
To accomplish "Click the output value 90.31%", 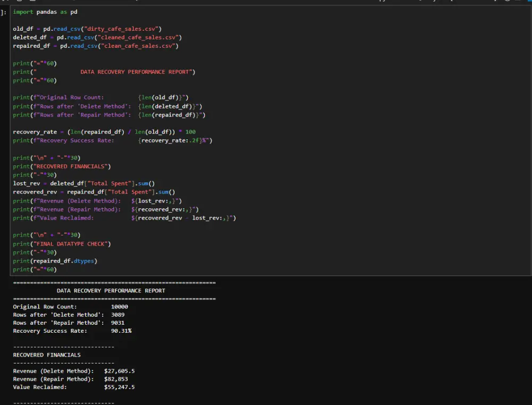I will 121,331.
